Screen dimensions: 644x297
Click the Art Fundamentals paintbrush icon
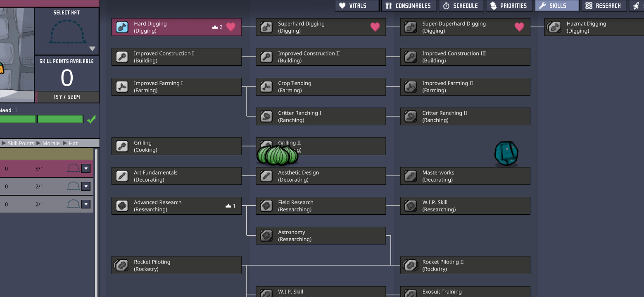[122, 176]
